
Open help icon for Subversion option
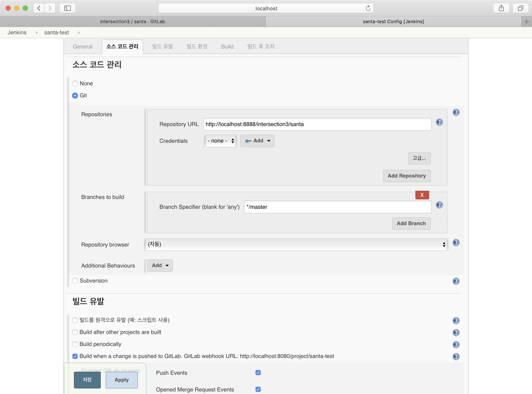tap(456, 281)
